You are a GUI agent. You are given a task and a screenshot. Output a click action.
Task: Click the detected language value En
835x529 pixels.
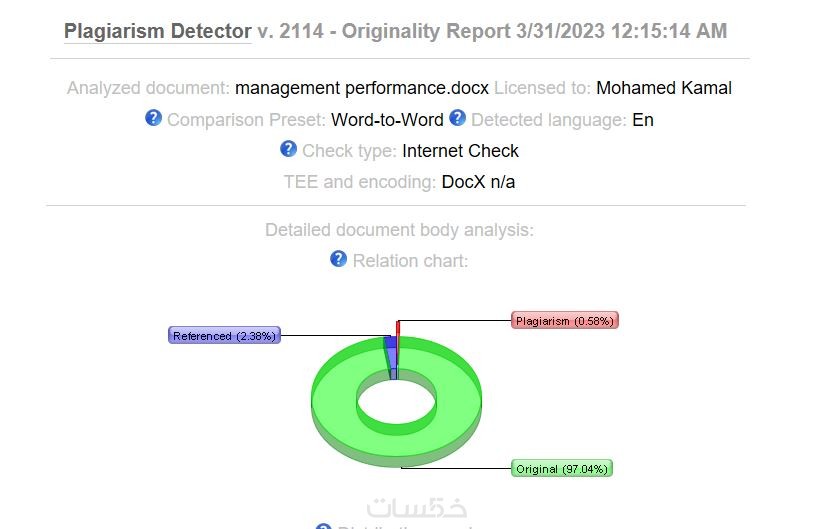pyautogui.click(x=643, y=120)
